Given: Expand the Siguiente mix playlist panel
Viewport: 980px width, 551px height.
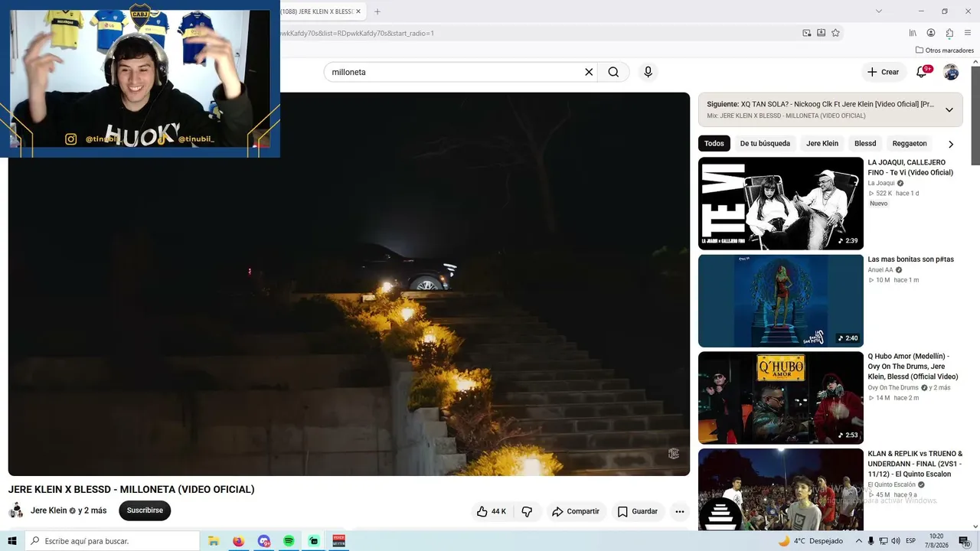Looking at the screenshot, I should tap(949, 109).
